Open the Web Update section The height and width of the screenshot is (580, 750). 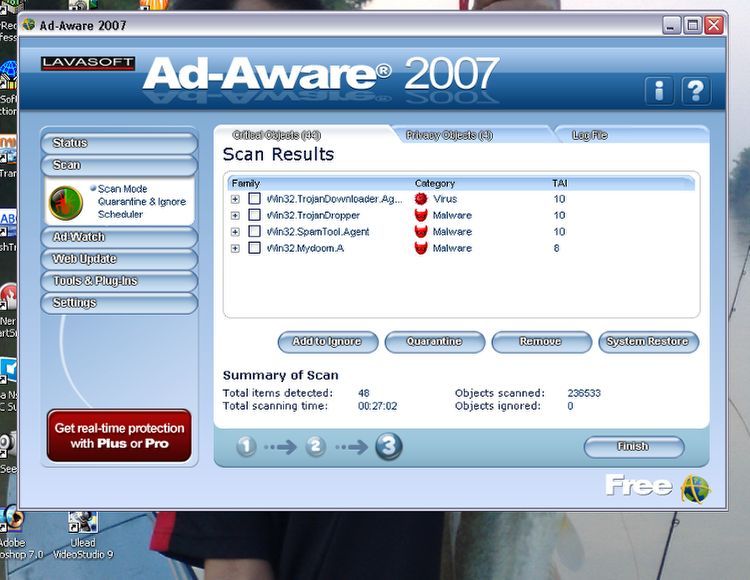coord(119,259)
